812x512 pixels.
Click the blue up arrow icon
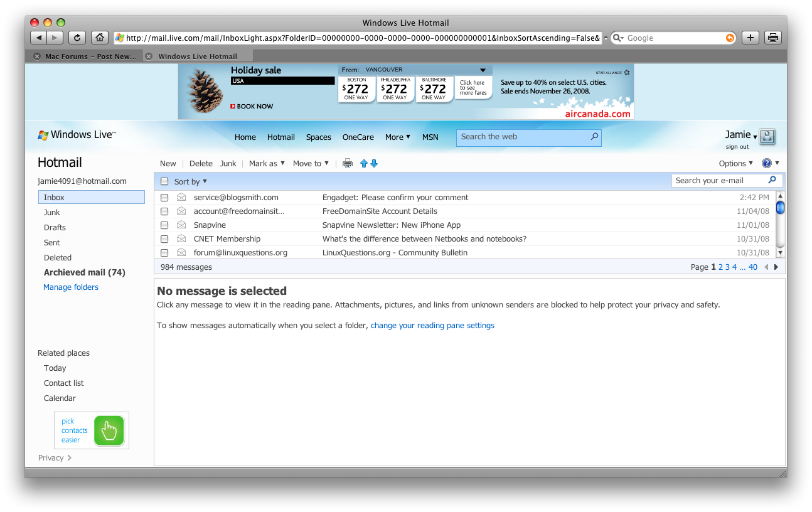click(364, 164)
